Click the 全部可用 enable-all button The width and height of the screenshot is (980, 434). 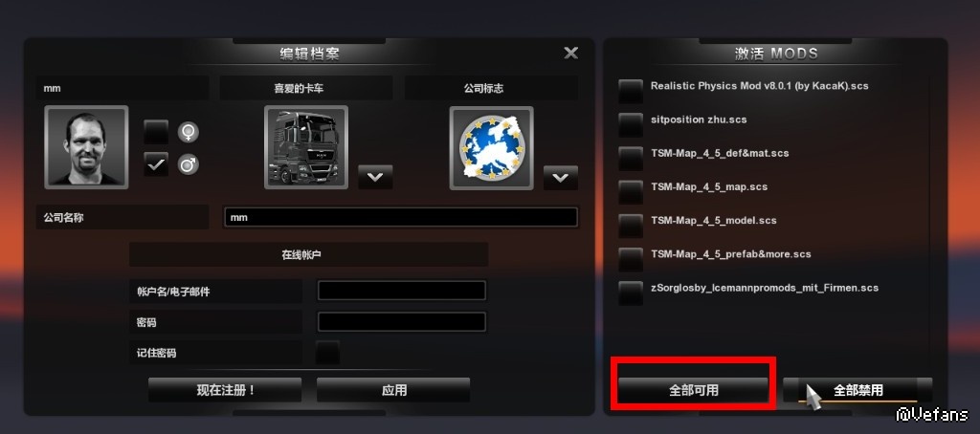pos(693,390)
